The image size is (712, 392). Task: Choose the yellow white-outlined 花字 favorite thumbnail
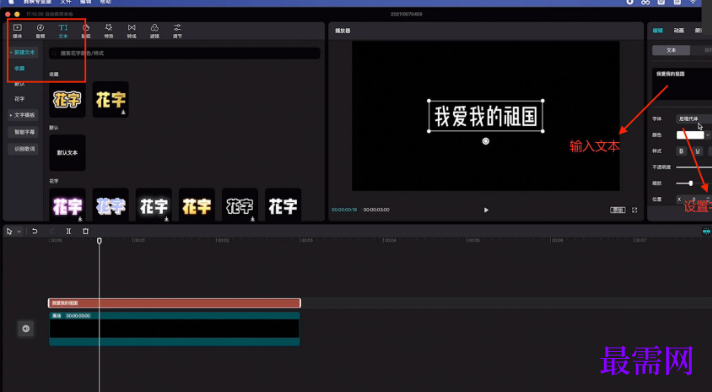(x=67, y=99)
